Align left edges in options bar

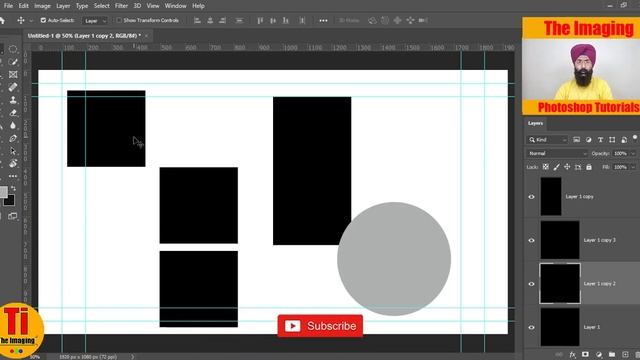tap(197, 20)
